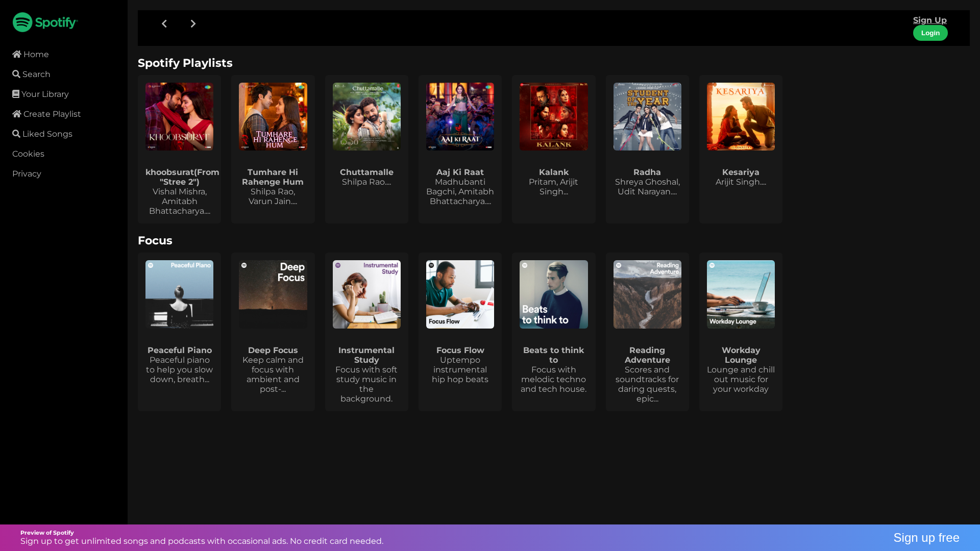Click the 'Deep Focus' title text
Viewport: 980px width, 551px height.
point(273,350)
